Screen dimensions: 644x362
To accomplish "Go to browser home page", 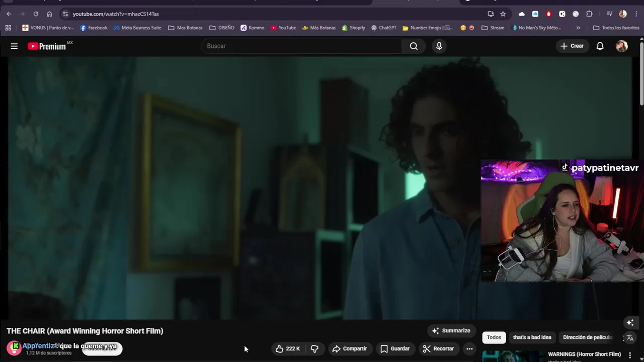I will click(49, 14).
